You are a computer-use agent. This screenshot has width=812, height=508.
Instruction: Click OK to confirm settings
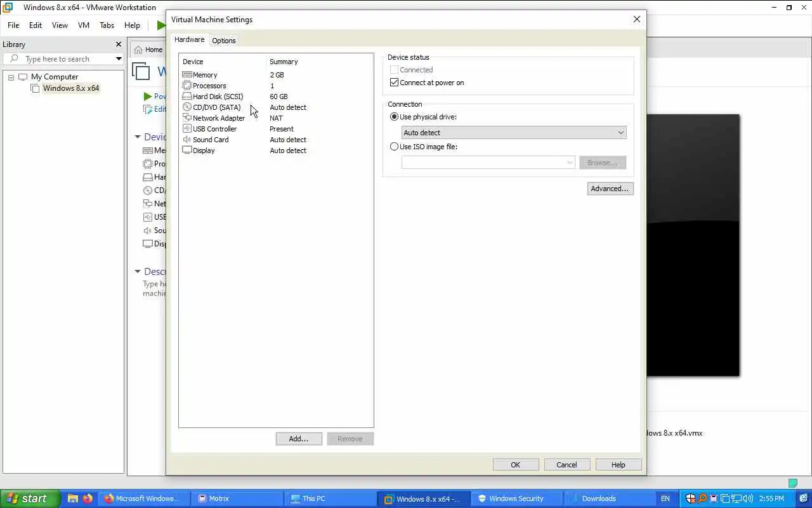516,465
